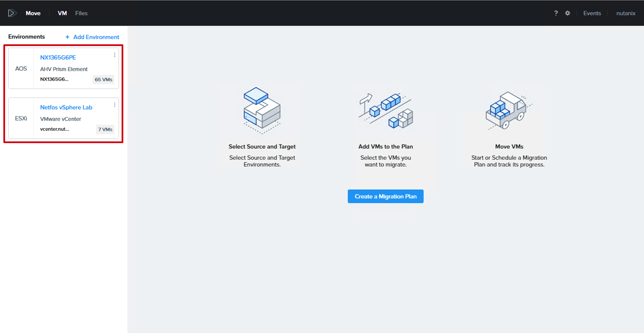Click Create a Migration Plan button
The width and height of the screenshot is (644, 333).
(386, 196)
